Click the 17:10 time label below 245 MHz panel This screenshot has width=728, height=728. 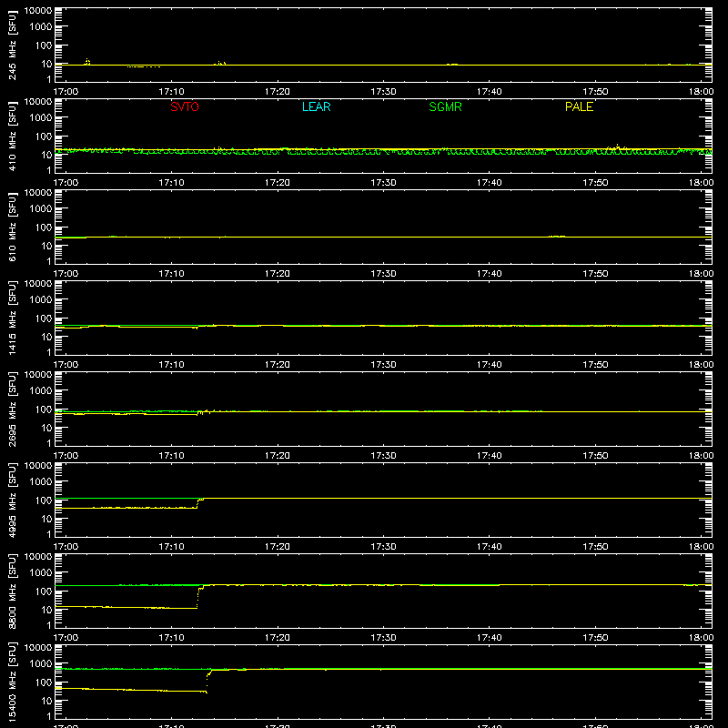coord(171,92)
